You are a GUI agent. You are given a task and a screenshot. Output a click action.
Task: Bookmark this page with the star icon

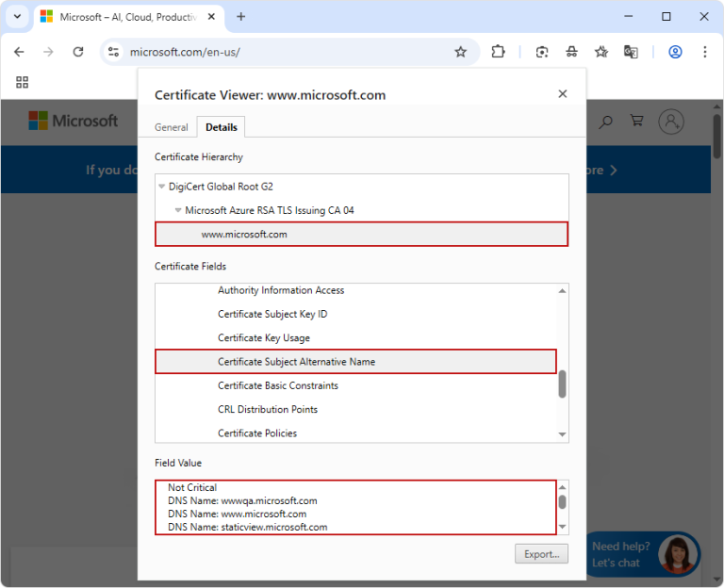(460, 52)
